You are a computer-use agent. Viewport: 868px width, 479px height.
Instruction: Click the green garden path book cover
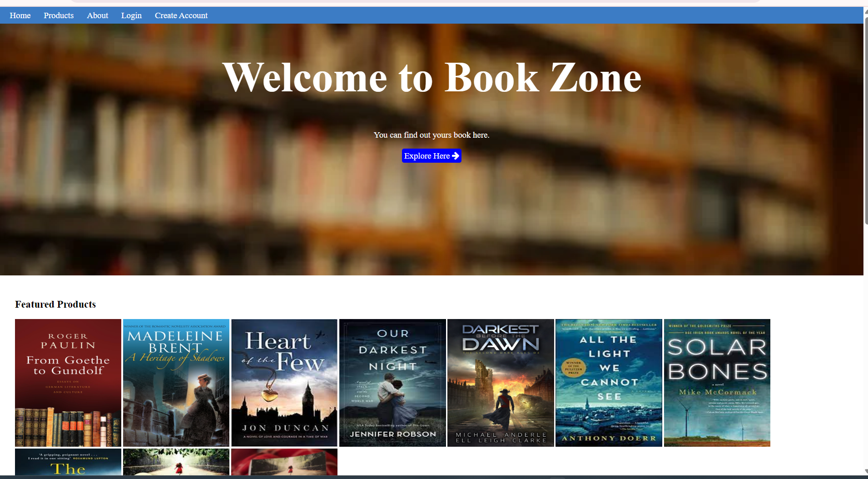pos(176,462)
